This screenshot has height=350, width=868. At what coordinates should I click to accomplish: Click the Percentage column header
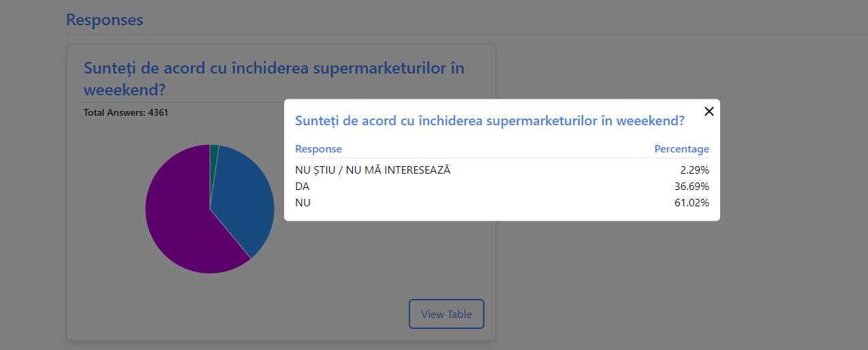click(681, 149)
